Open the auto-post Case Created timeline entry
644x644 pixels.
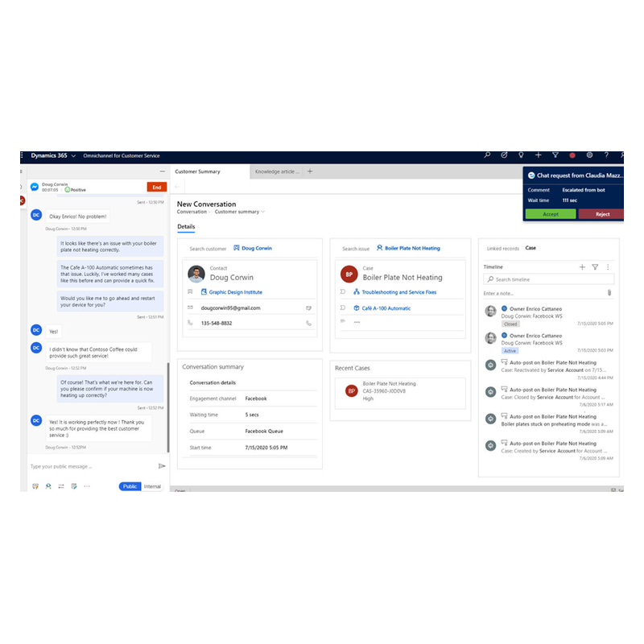click(x=549, y=451)
